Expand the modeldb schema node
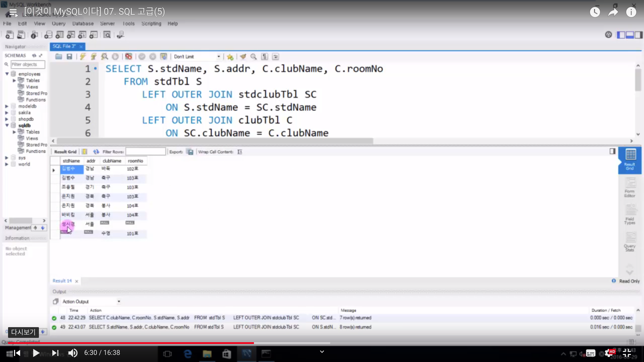The image size is (644, 362). coord(7,106)
